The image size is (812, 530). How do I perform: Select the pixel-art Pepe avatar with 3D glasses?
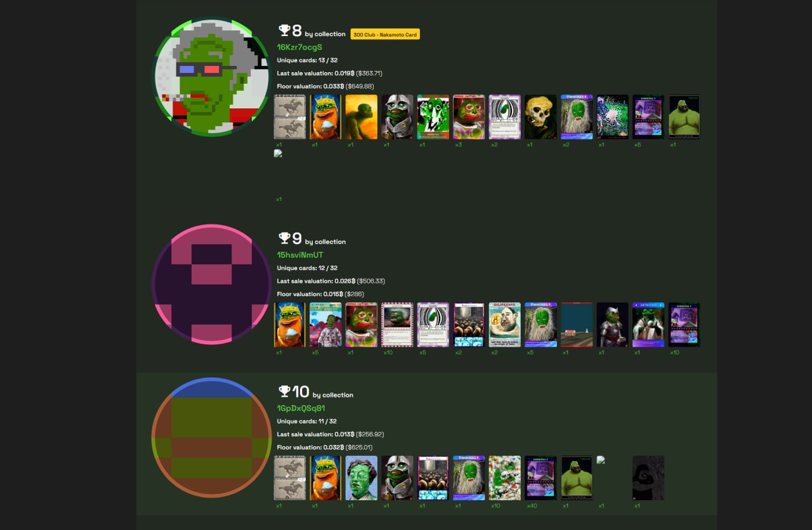click(x=211, y=77)
